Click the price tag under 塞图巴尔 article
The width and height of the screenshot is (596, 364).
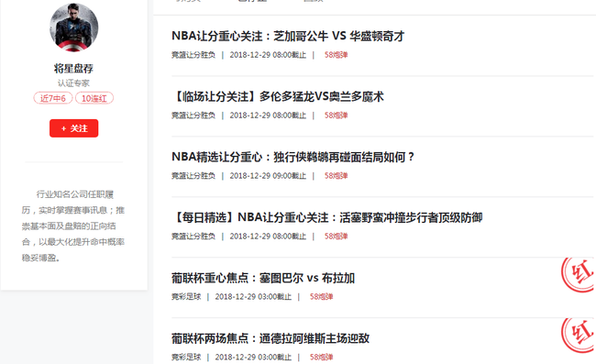point(321,296)
